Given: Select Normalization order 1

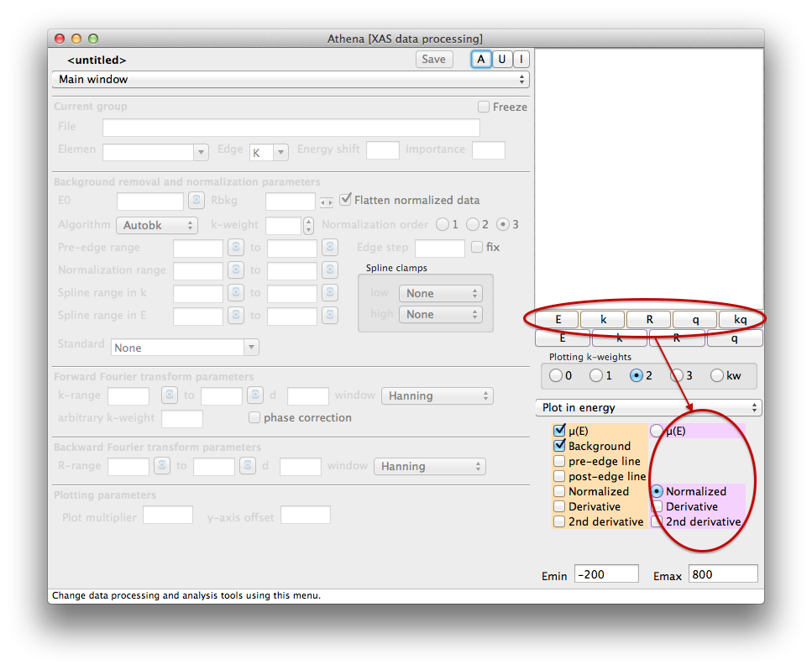Looking at the screenshot, I should (x=443, y=224).
